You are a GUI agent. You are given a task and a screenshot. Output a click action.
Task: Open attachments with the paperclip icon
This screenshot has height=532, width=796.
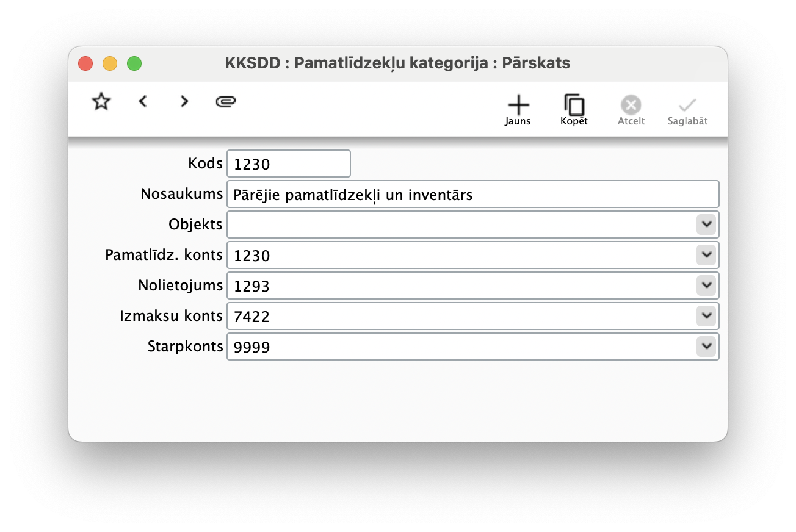pyautogui.click(x=226, y=101)
